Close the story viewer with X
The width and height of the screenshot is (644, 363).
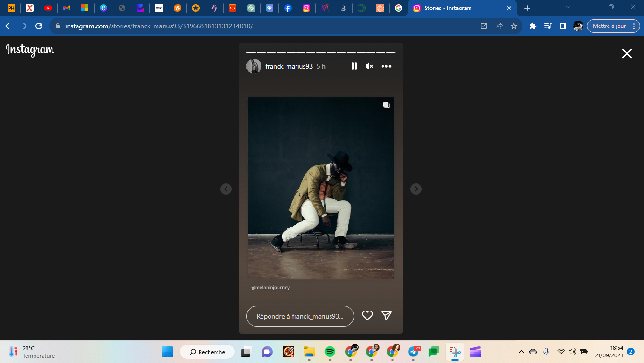pos(627,53)
